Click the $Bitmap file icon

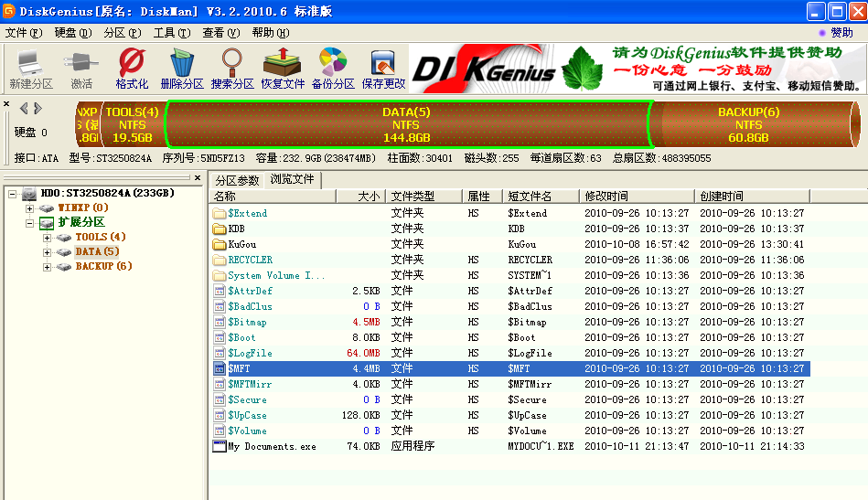(220, 322)
